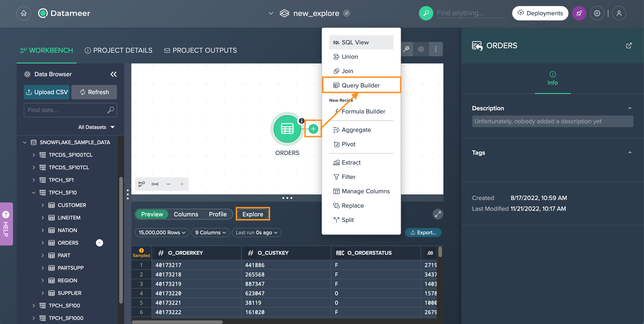The image size is (644, 324).
Task: Choose Aggregate from the menu
Action: (x=361, y=130)
